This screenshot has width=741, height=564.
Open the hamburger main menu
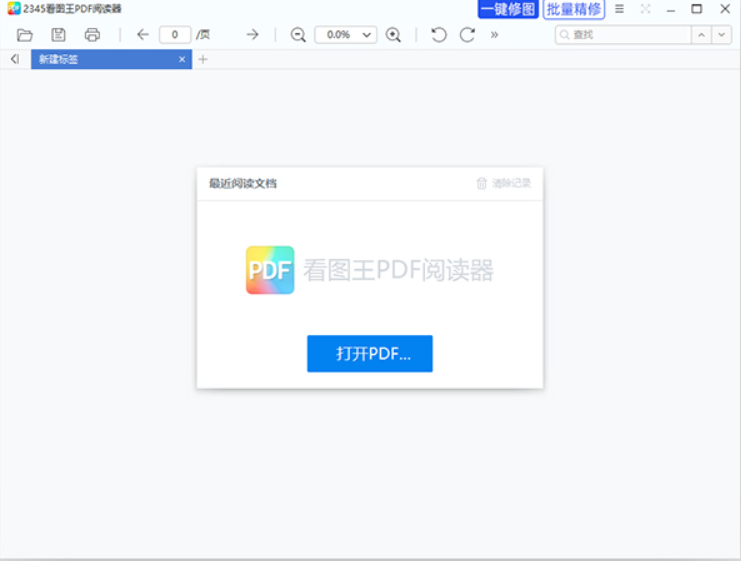[x=619, y=9]
